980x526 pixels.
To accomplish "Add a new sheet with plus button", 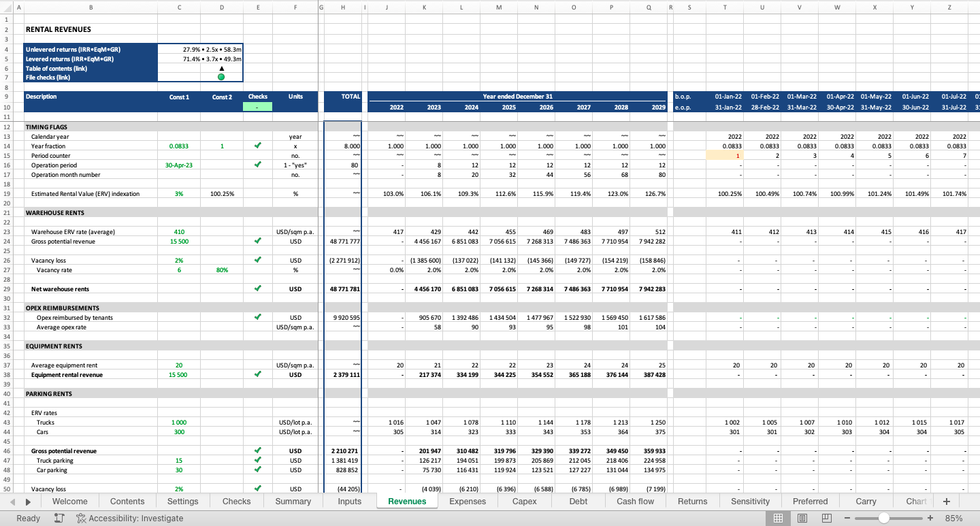I will pos(946,502).
